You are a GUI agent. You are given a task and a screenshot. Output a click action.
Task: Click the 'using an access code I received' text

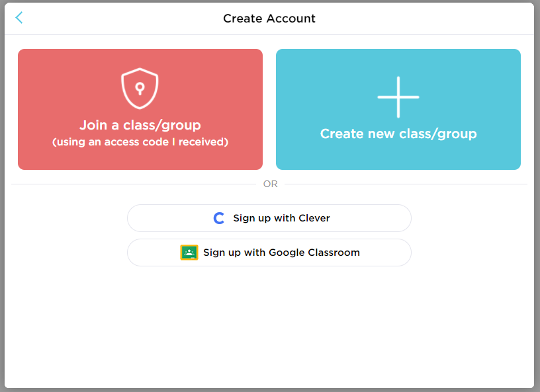click(x=140, y=141)
